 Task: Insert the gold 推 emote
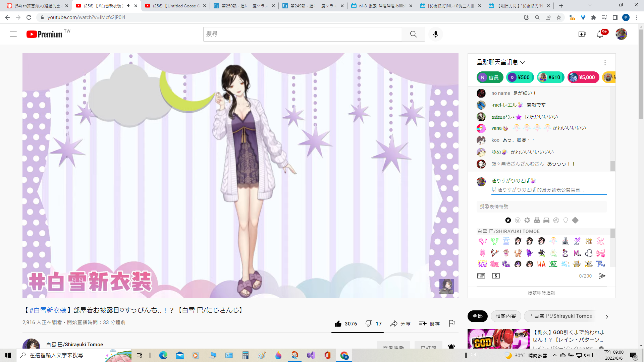[x=589, y=241]
